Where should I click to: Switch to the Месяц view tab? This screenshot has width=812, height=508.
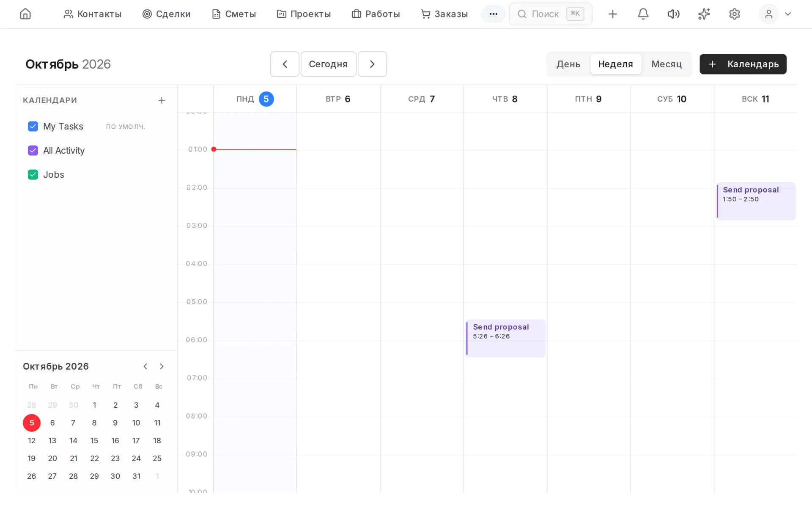pos(667,64)
